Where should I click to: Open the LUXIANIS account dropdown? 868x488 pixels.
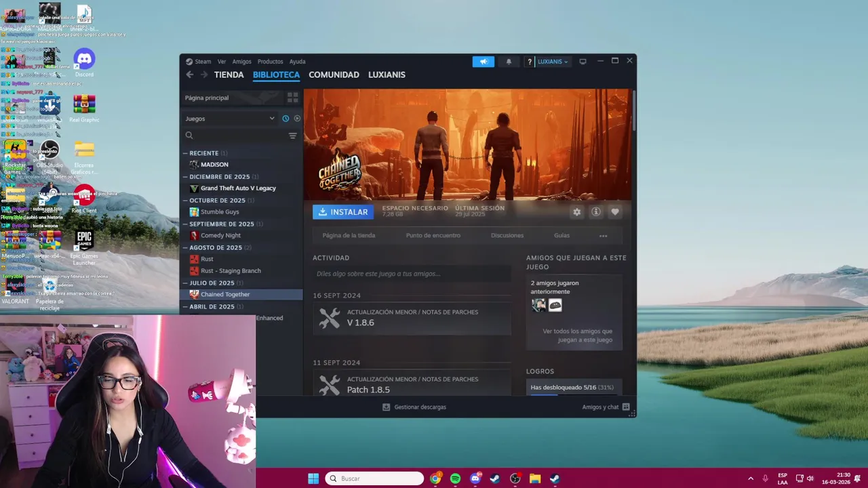coord(552,62)
